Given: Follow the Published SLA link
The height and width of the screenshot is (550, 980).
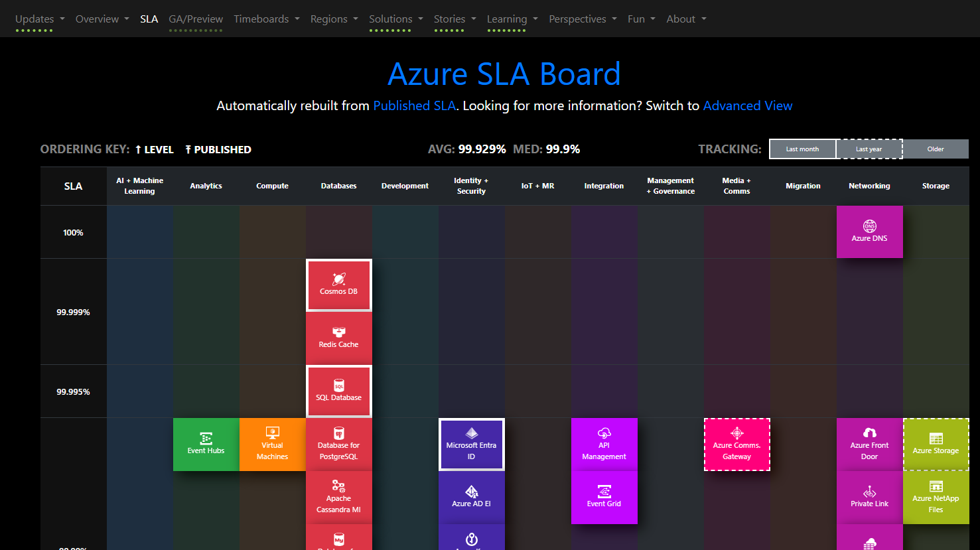Looking at the screenshot, I should [x=414, y=105].
